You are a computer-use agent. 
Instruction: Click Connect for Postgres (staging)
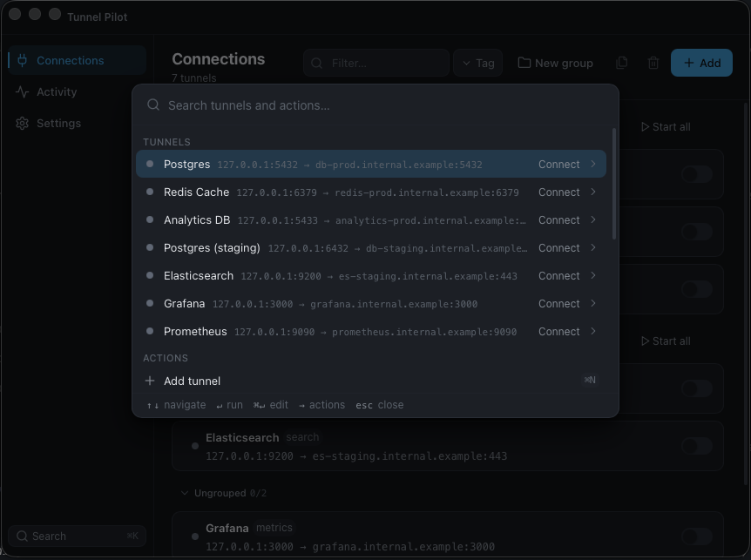(x=559, y=248)
